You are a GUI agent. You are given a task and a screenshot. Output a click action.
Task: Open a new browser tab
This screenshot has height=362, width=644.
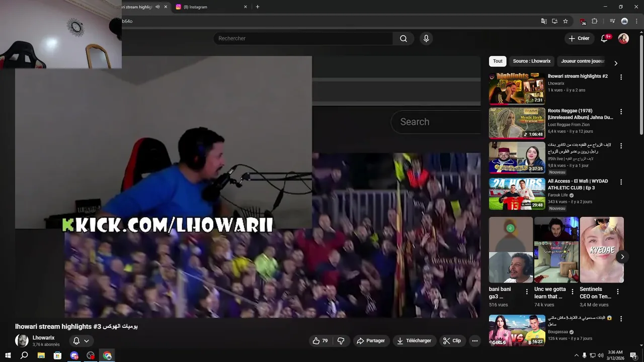point(258,7)
